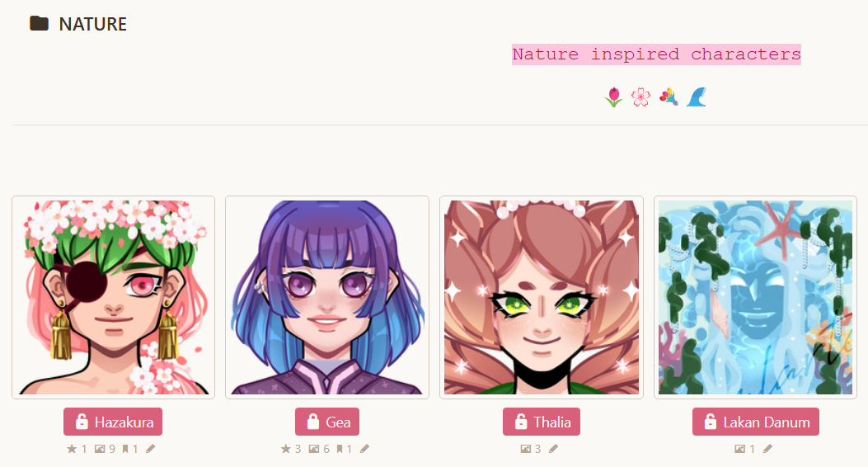
Task: Open the Hazakura character button
Action: pyautogui.click(x=113, y=422)
